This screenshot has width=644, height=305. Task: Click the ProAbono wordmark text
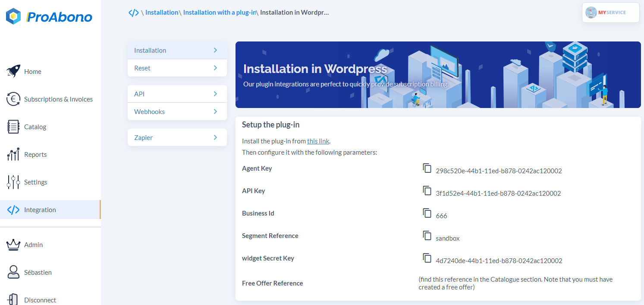click(59, 17)
